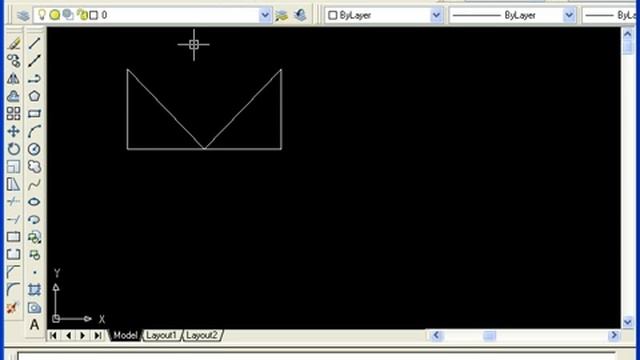Click the horizontal scrollbar thumb

point(489,336)
